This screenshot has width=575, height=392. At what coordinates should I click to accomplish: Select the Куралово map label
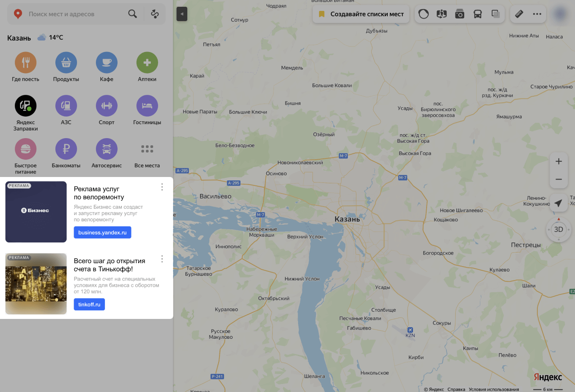click(226, 309)
